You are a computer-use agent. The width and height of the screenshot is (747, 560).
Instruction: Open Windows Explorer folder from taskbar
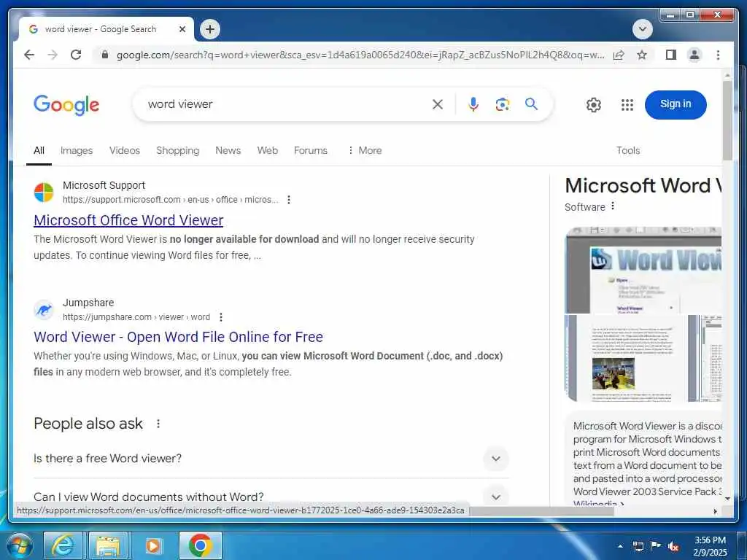pos(108,545)
